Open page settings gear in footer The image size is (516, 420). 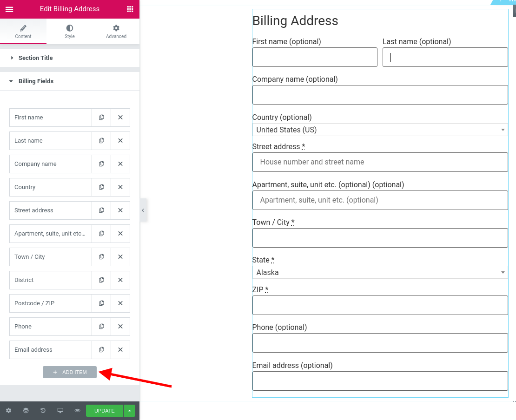tap(8, 410)
